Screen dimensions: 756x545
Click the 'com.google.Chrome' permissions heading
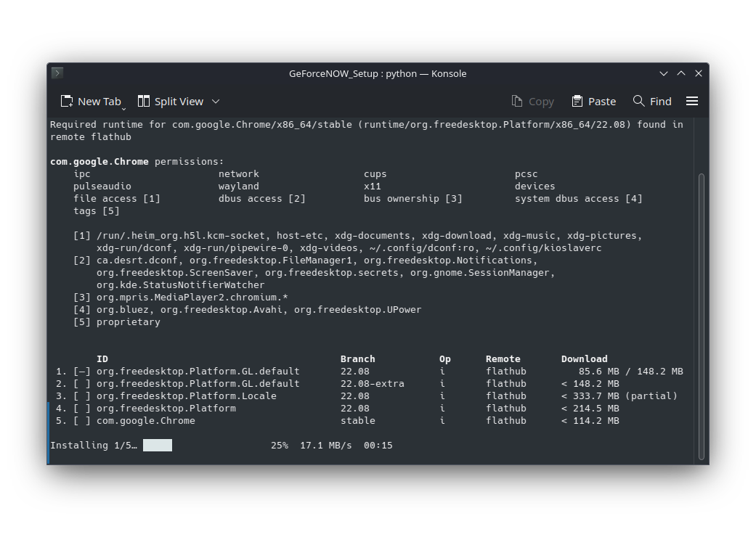tap(99, 161)
